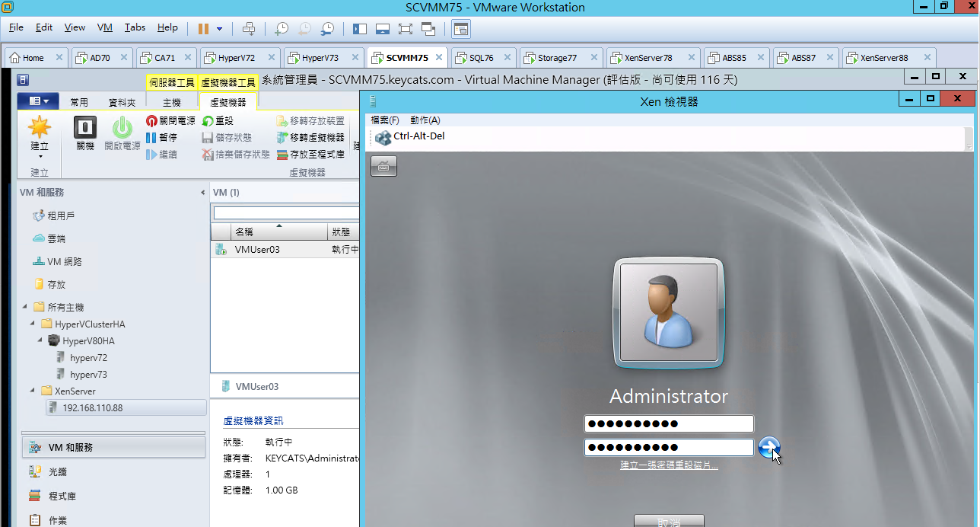Click VMware full screen mode icon
The height and width of the screenshot is (527, 980).
405,28
